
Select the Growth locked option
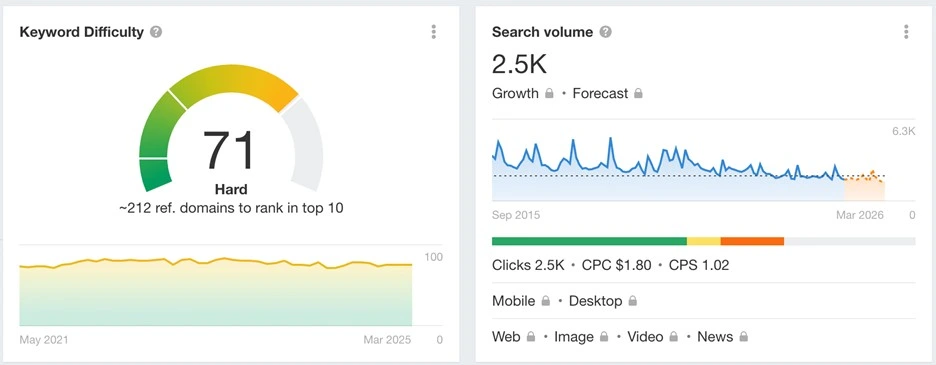(x=523, y=94)
